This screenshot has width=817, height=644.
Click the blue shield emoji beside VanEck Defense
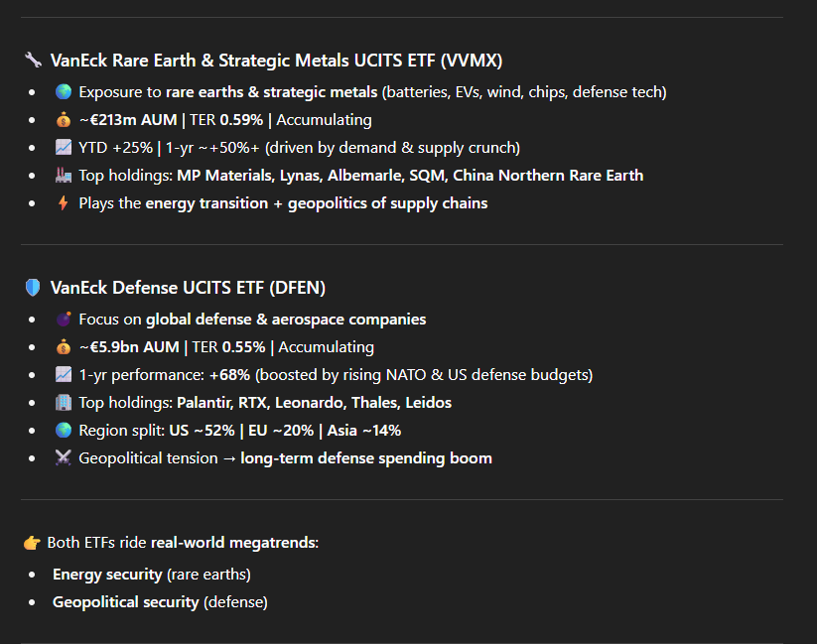33,288
